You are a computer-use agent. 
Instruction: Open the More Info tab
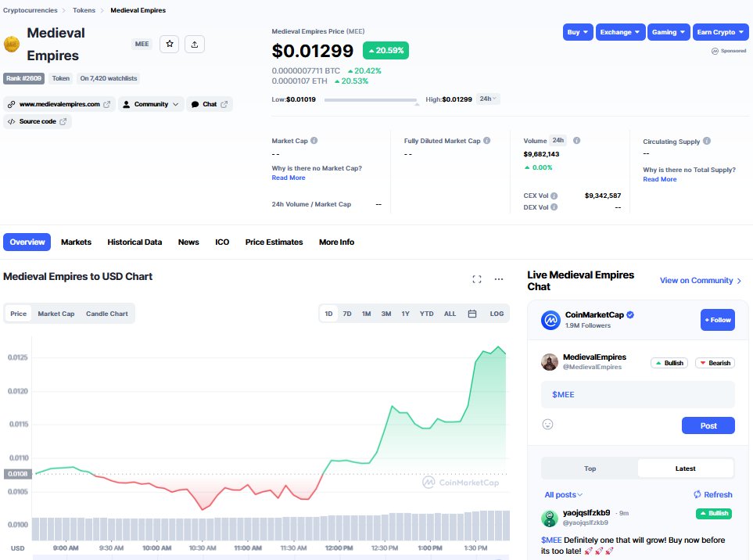(x=337, y=242)
